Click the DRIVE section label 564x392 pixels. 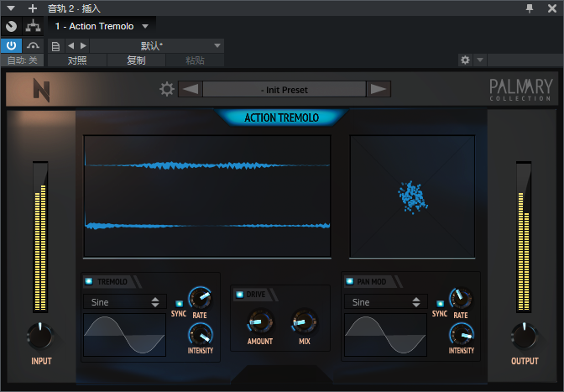click(x=256, y=295)
